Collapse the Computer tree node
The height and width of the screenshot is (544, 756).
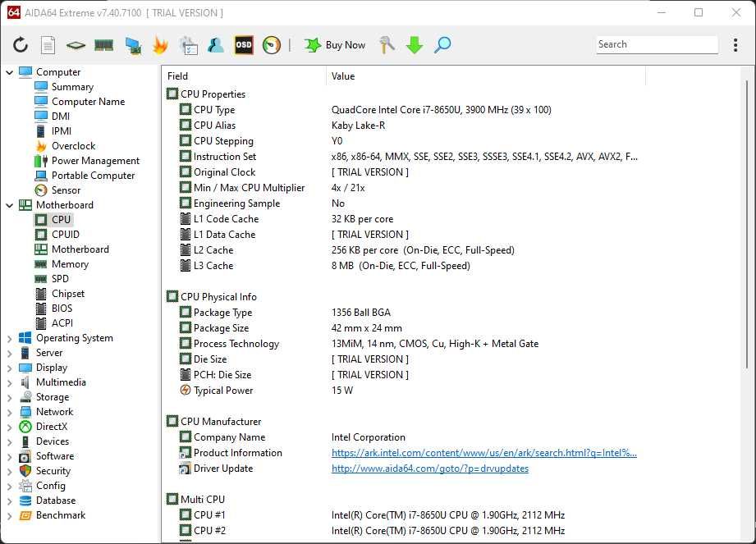point(9,72)
